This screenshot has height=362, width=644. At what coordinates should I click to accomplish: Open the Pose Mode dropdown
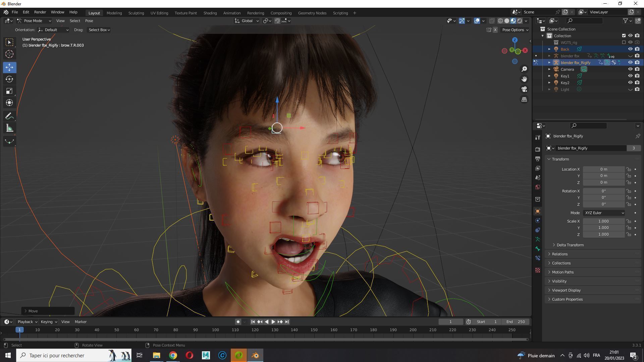(x=34, y=21)
